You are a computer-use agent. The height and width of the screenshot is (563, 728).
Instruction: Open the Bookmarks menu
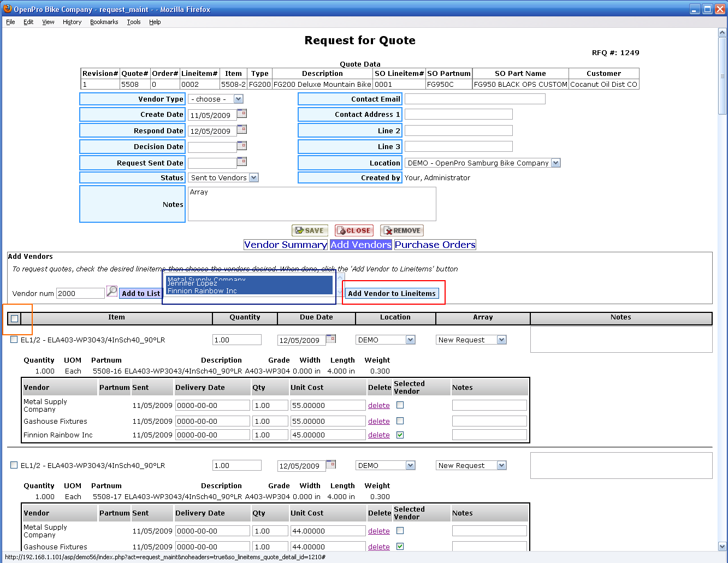tap(104, 22)
